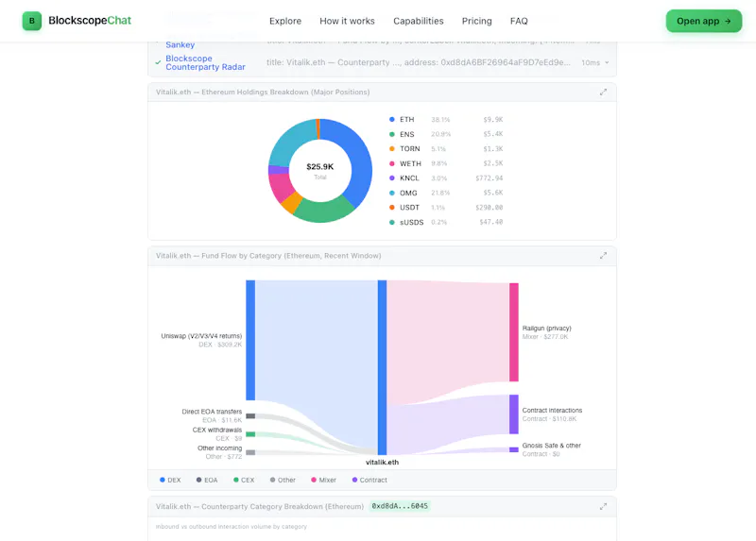Click the 10ms timing label
The height and width of the screenshot is (541, 756).
coord(591,62)
